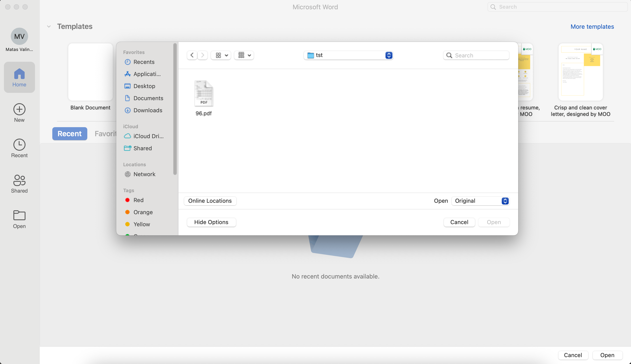This screenshot has height=364, width=631.
Task: Open the Original open-mode dropdown
Action: click(480, 201)
